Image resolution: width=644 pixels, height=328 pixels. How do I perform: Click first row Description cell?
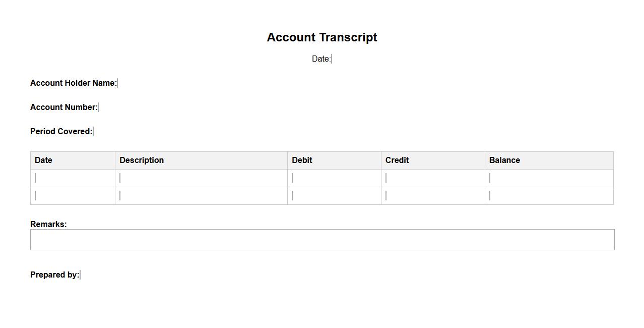(x=201, y=178)
